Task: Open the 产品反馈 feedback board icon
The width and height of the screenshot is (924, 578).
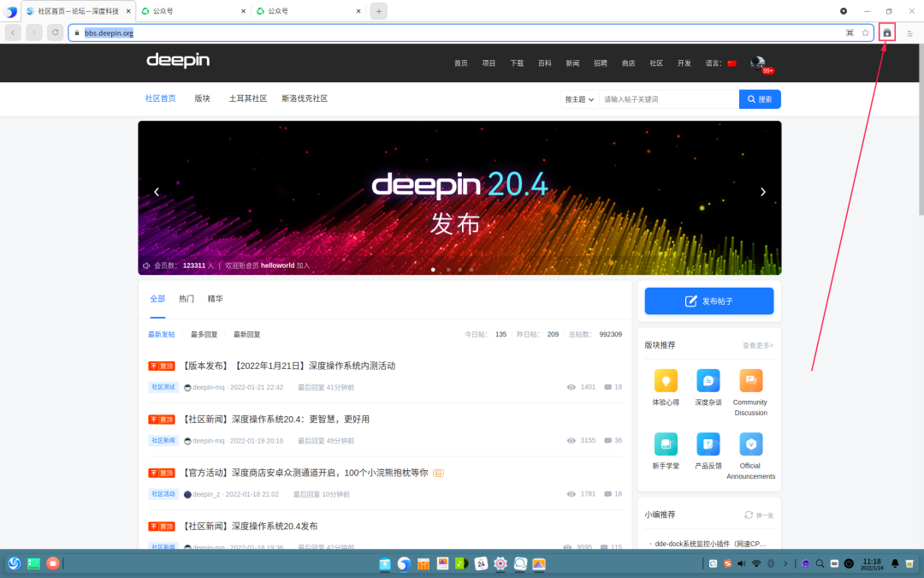Action: tap(708, 444)
